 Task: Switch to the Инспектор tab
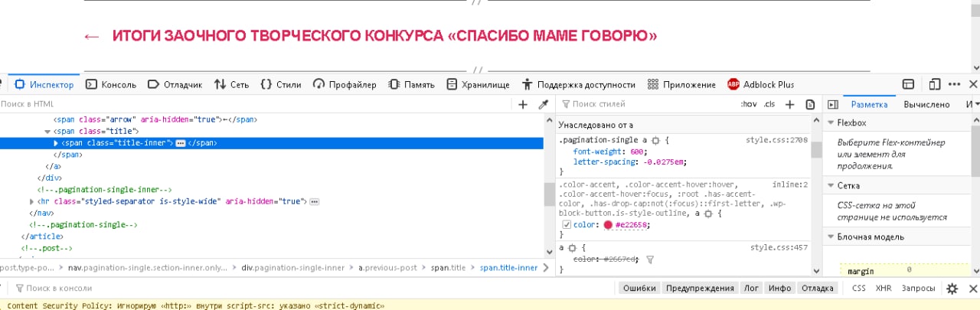point(44,84)
